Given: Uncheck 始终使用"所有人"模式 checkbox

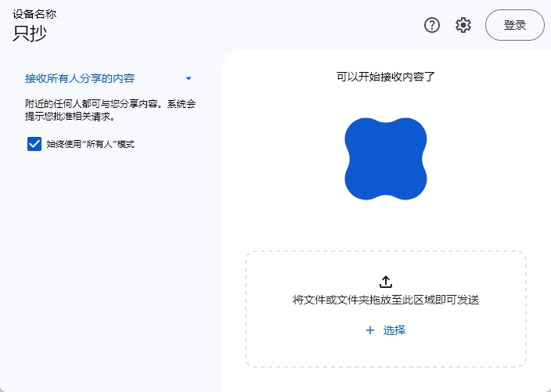Looking at the screenshot, I should tap(34, 144).
